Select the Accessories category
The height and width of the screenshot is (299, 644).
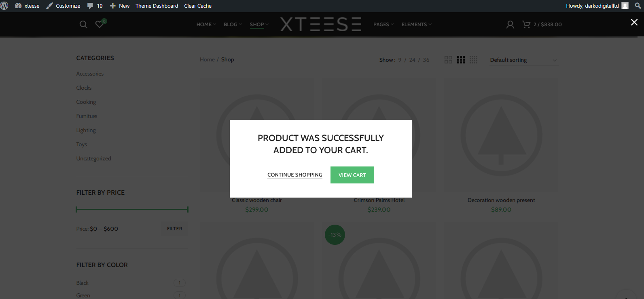tap(90, 74)
